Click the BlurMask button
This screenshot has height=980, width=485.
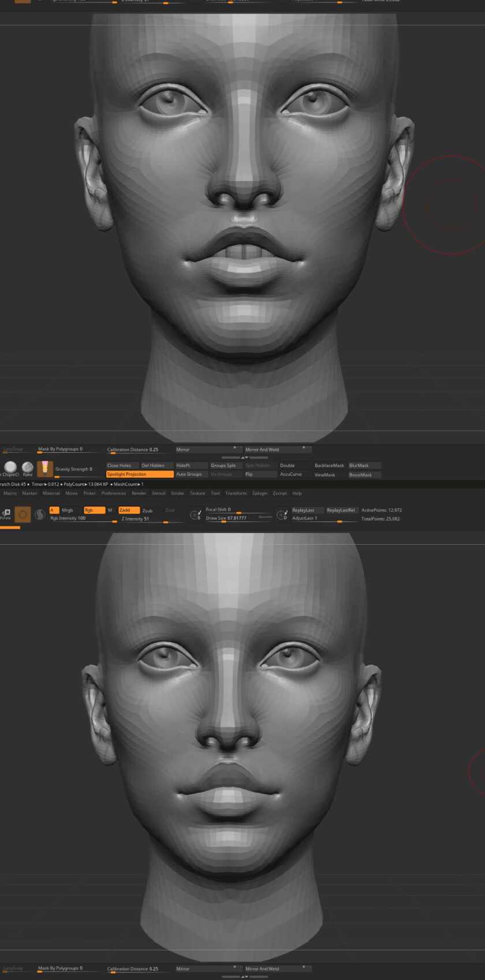[364, 465]
